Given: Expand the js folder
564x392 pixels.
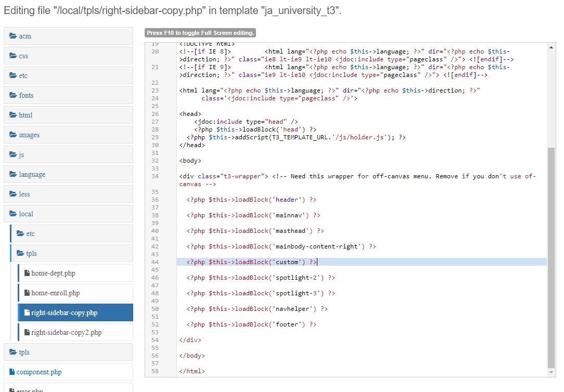Looking at the screenshot, I should click(x=21, y=155).
